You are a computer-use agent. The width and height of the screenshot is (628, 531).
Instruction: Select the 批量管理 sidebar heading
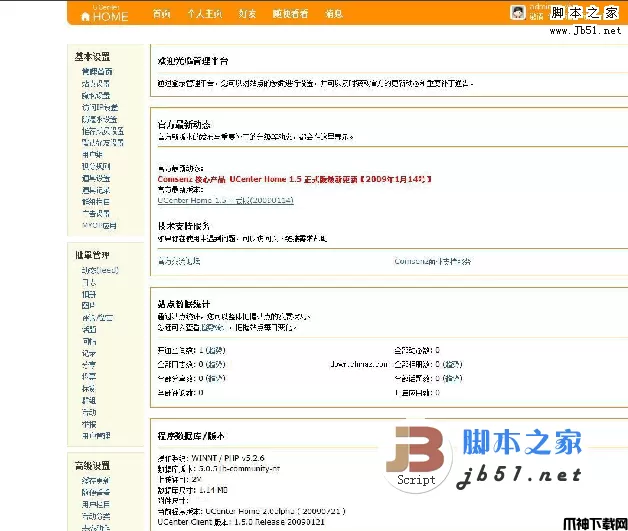(x=92, y=255)
